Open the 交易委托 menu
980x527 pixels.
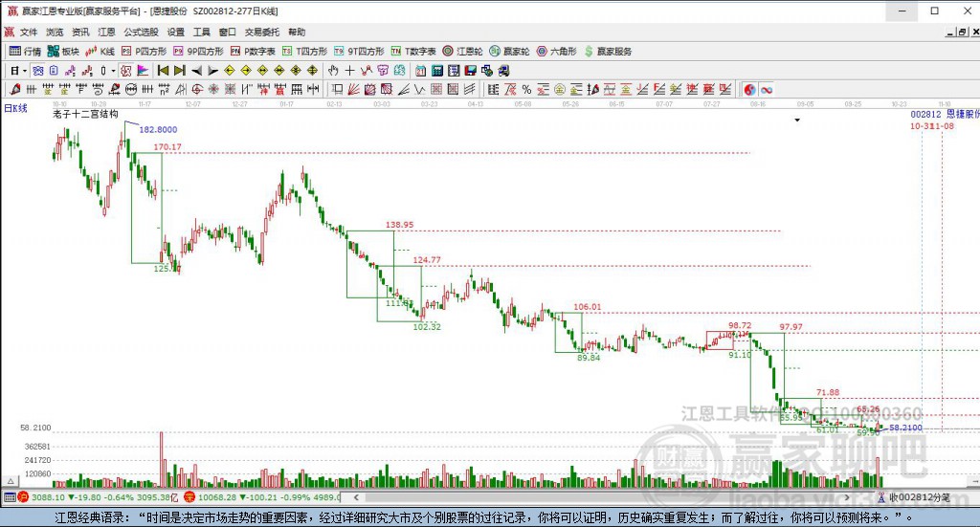[x=262, y=32]
